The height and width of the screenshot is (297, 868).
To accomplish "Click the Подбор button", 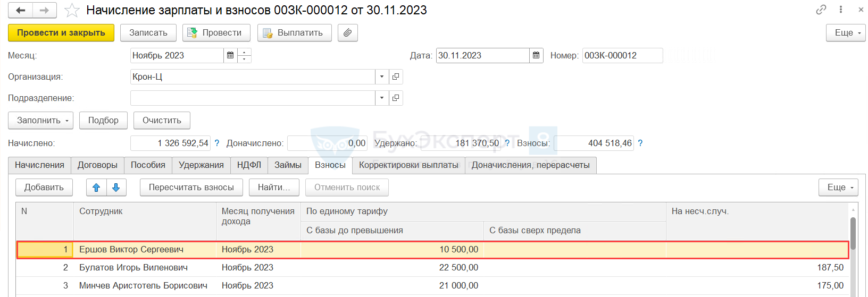I will tap(103, 120).
